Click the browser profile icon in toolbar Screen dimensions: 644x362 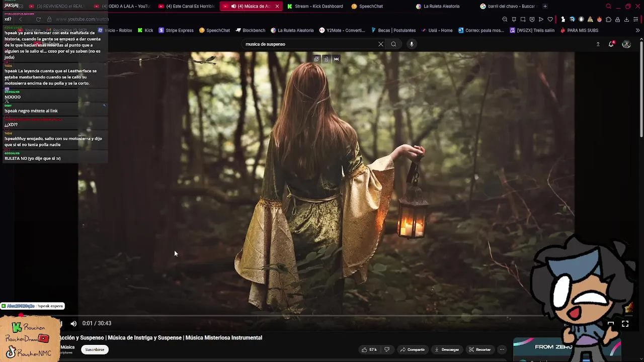coord(617,19)
